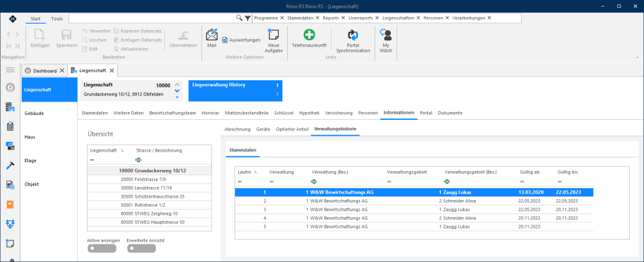Open the Optierter Anteil sub-tab
Screen dimensions: 644x262
click(x=292, y=129)
